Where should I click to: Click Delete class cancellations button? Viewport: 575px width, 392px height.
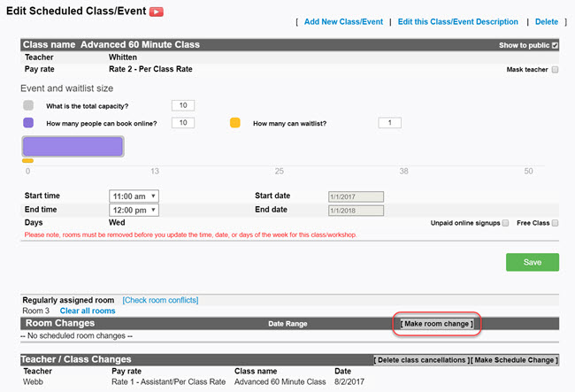[420, 360]
